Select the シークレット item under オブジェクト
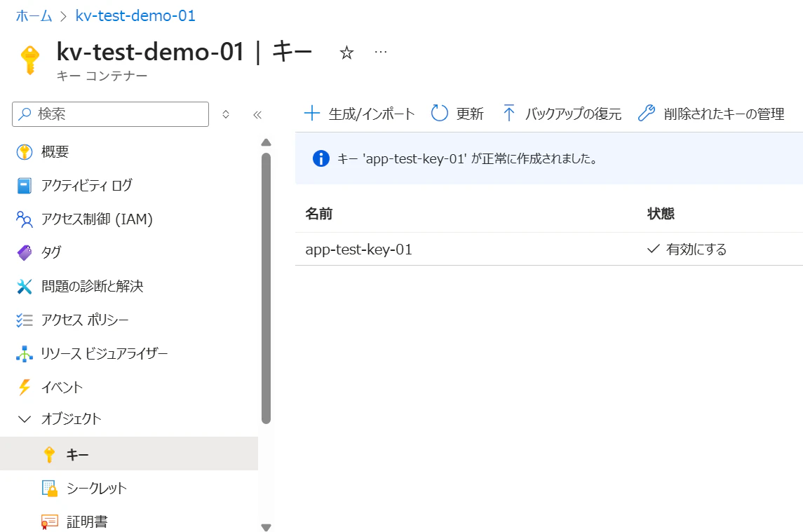 click(129, 488)
